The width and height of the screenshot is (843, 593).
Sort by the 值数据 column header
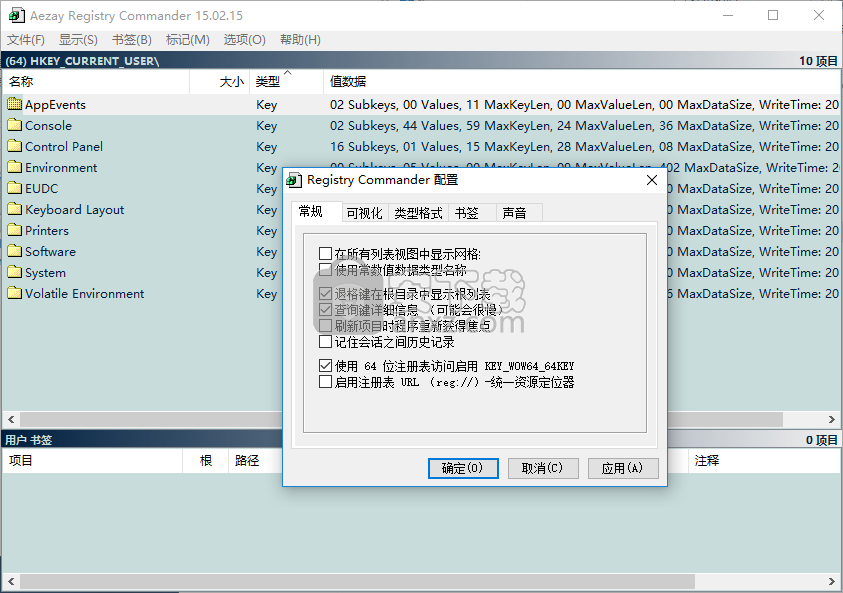click(x=582, y=82)
